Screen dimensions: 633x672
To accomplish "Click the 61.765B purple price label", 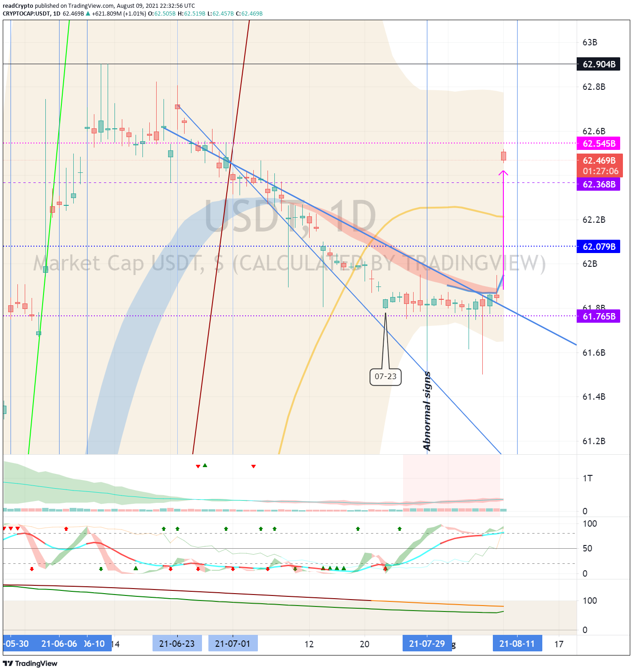I will tap(598, 316).
